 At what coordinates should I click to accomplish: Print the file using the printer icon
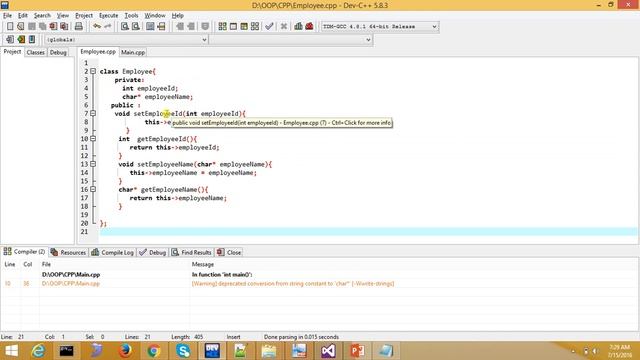click(x=78, y=26)
